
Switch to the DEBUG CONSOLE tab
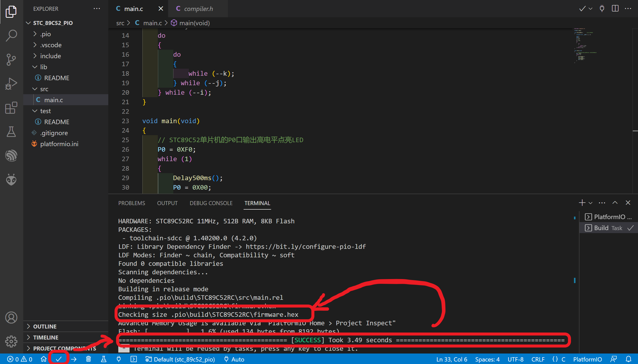click(x=211, y=203)
